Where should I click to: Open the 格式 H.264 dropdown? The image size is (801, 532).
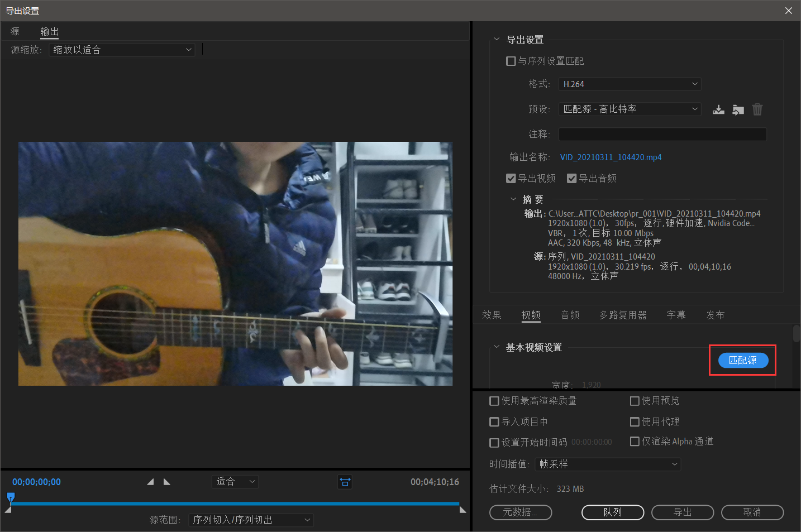pos(630,84)
